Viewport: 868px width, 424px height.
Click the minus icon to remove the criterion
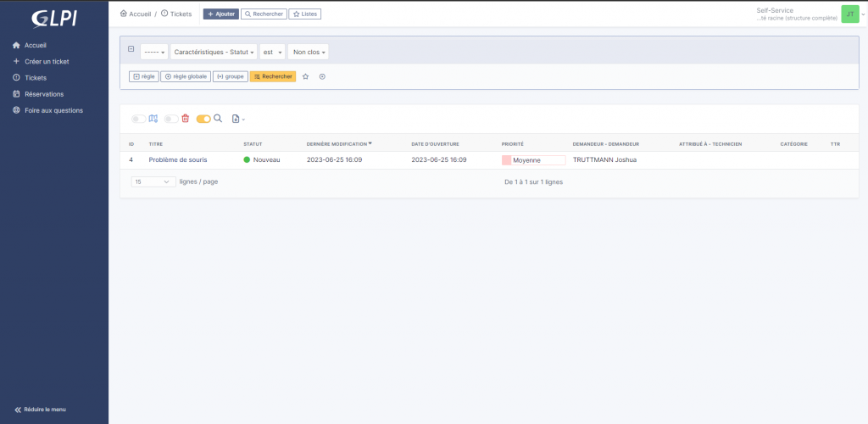click(x=131, y=49)
